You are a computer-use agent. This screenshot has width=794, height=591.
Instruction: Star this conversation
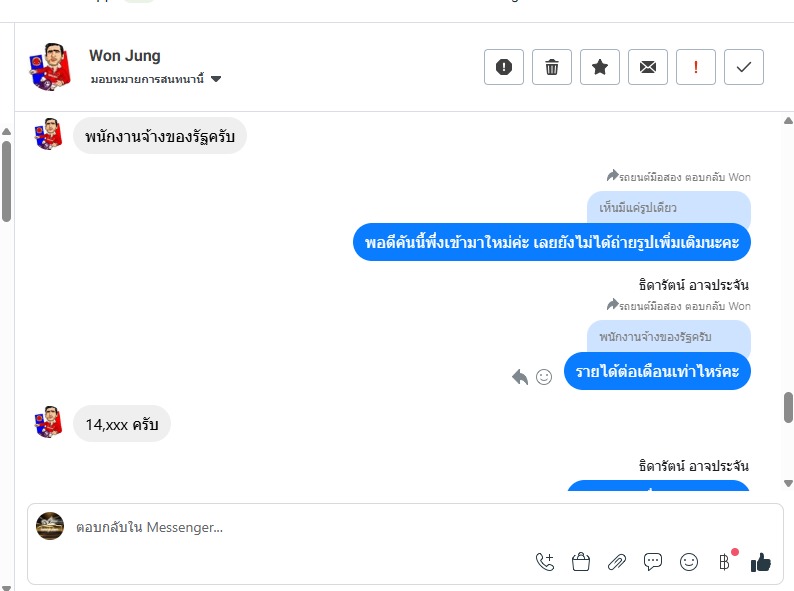[600, 67]
